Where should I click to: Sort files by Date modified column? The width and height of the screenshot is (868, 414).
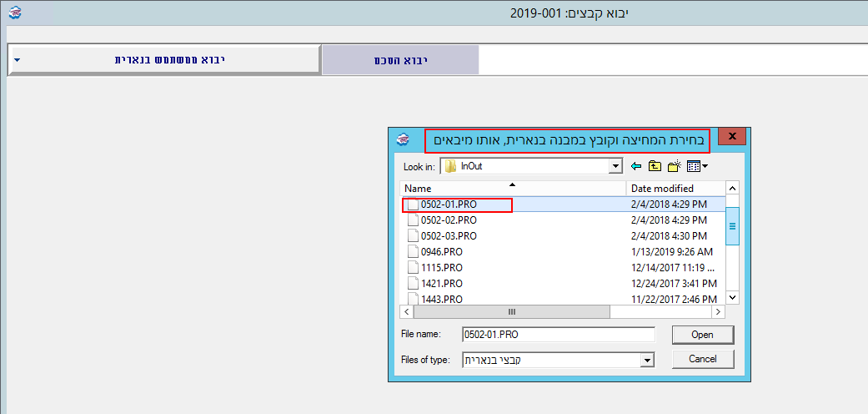coord(662,189)
